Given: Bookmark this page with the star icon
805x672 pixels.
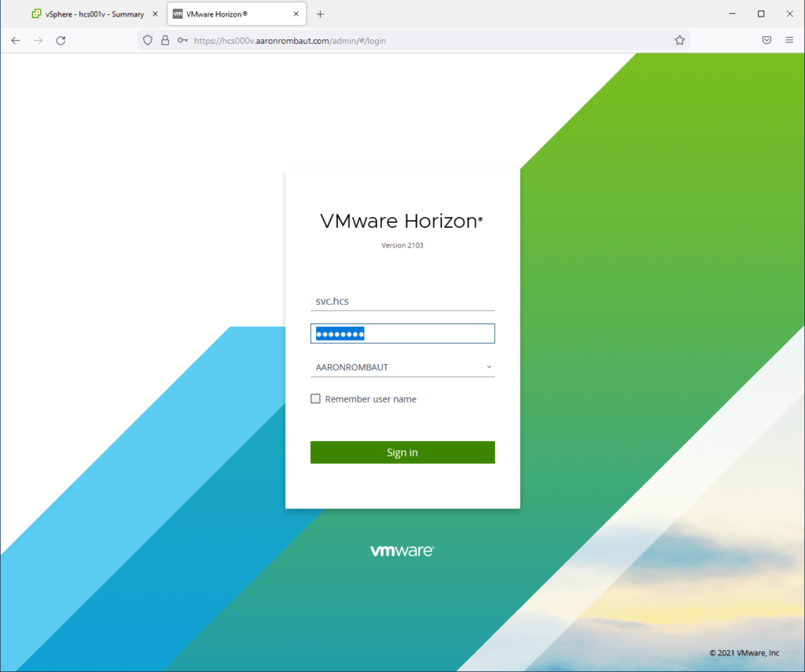Looking at the screenshot, I should point(679,40).
